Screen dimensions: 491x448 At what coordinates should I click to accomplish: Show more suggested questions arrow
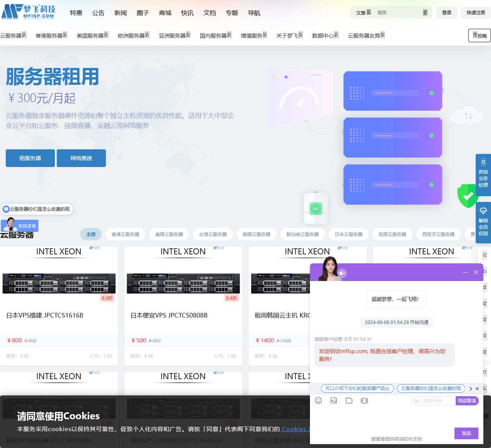click(471, 388)
